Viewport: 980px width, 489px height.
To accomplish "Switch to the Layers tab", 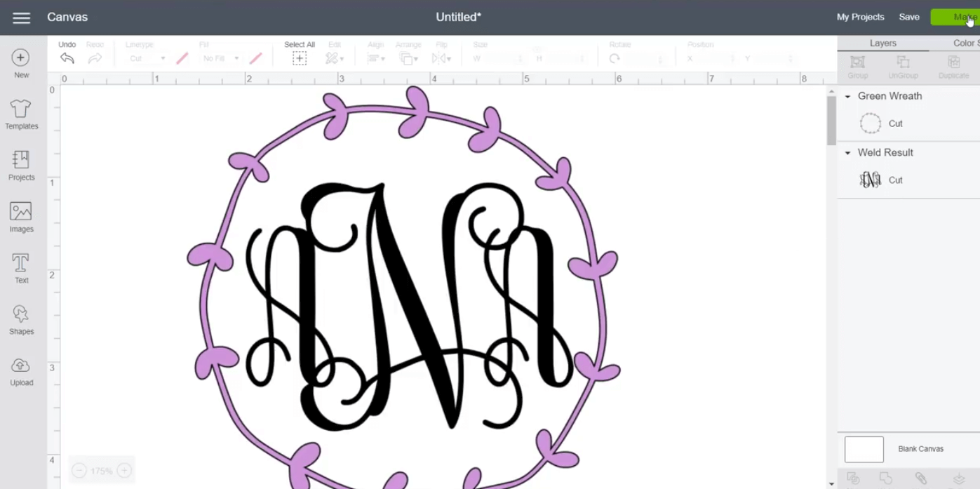I will tap(882, 43).
